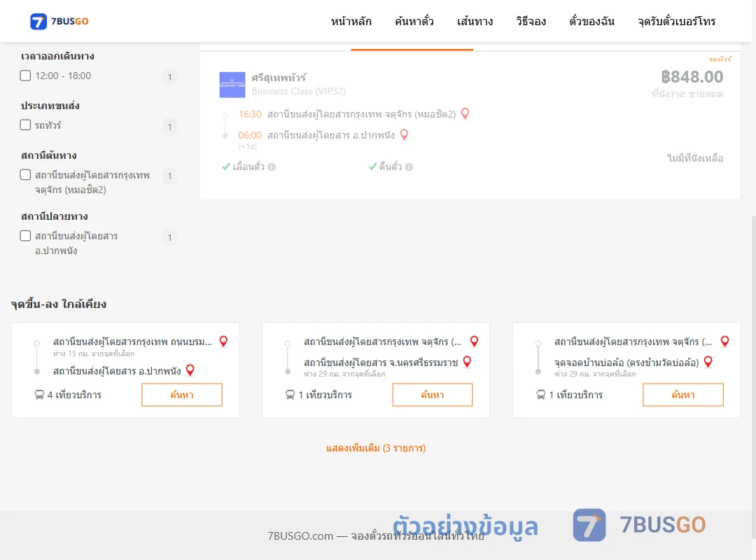Viewport: 756px width, 560px height.
Task: Click the map pin for จุดจอดบ้านบ่อล้อ
Action: pyautogui.click(x=708, y=362)
